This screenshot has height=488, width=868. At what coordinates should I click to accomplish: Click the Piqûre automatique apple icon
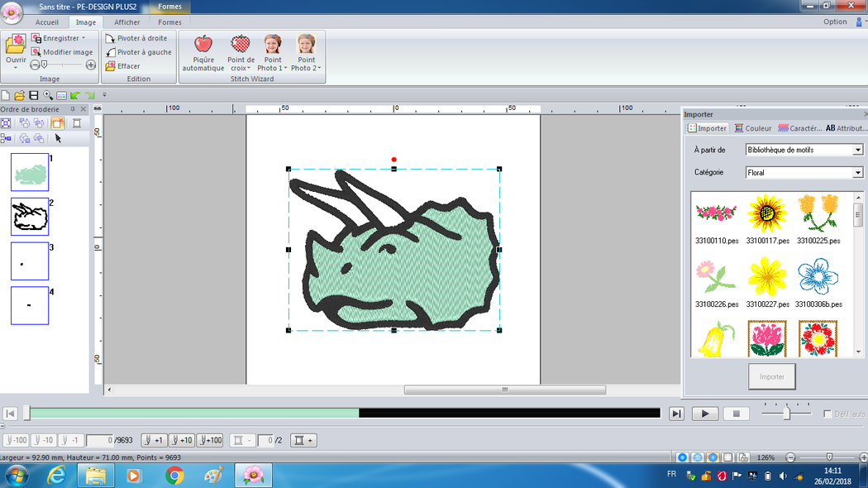(x=203, y=45)
